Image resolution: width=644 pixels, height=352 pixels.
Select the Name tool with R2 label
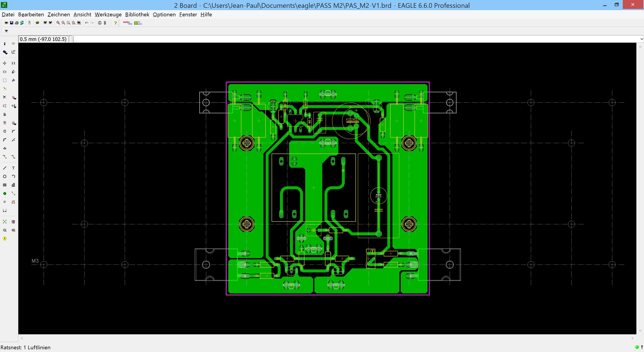click(4, 123)
